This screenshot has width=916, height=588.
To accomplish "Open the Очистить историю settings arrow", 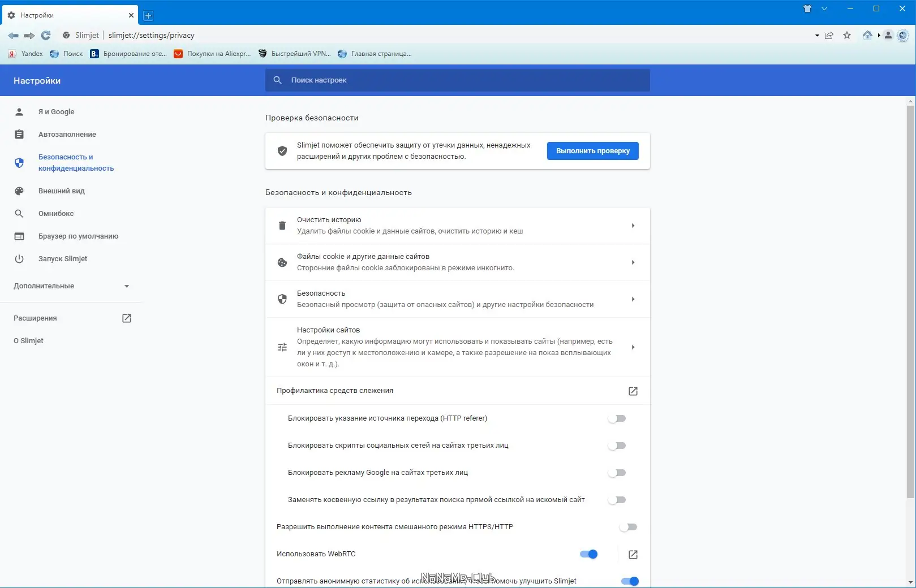I will click(634, 225).
